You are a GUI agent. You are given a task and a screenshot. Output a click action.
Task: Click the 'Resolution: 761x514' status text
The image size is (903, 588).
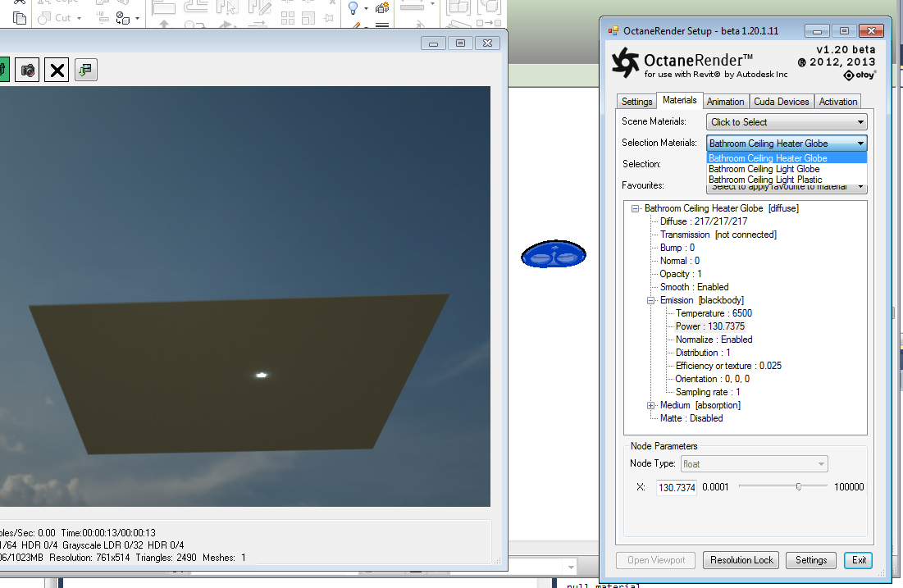click(89, 558)
